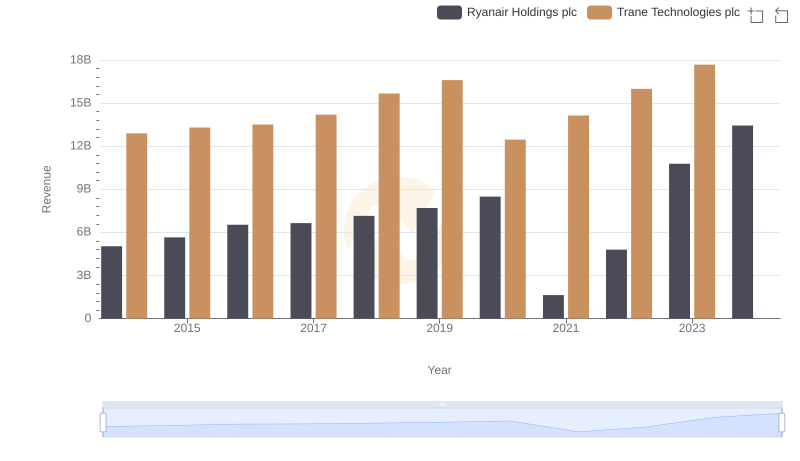This screenshot has width=800, height=461.
Task: Click the Ryanair bar for 2023
Action: (x=679, y=241)
